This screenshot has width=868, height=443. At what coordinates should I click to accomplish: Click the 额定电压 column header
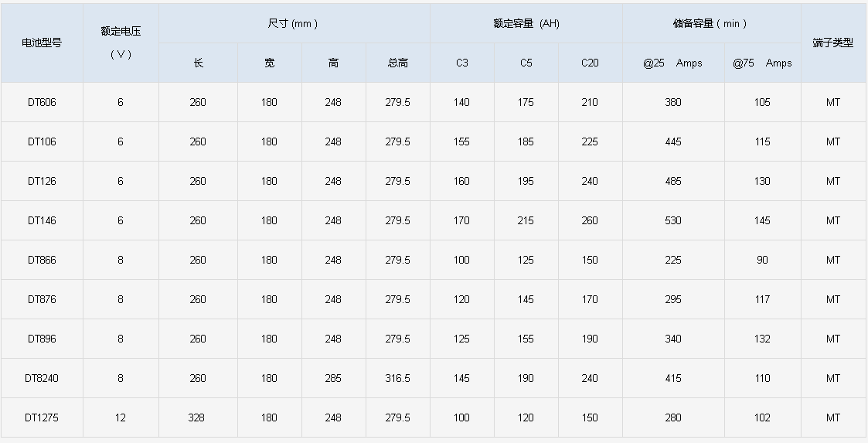coord(121,42)
